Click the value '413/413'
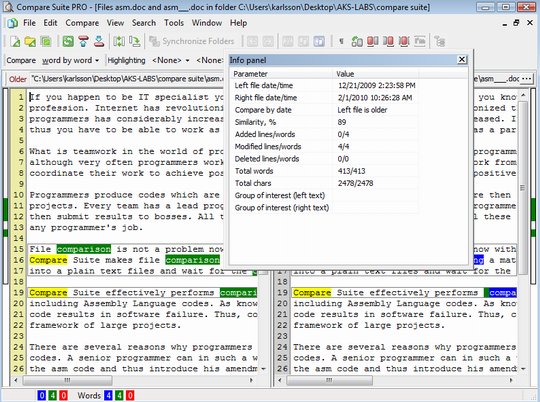 pos(351,171)
